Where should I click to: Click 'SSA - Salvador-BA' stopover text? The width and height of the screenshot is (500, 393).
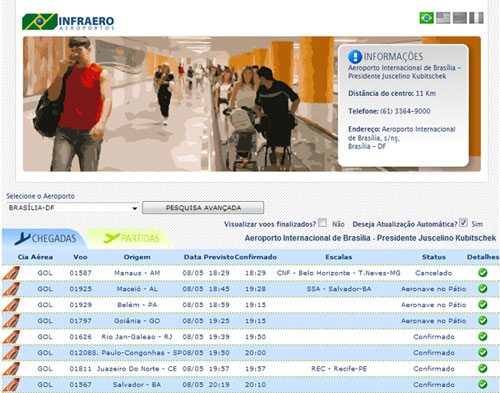pyautogui.click(x=339, y=289)
